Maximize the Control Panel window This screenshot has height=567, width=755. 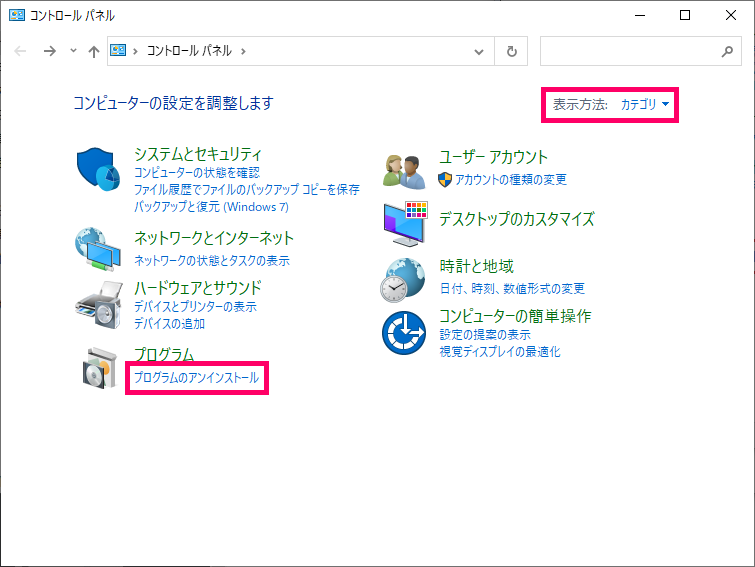pos(685,15)
